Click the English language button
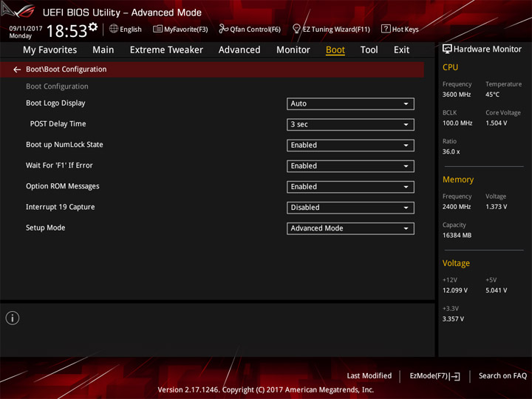532x399 pixels. (x=126, y=29)
